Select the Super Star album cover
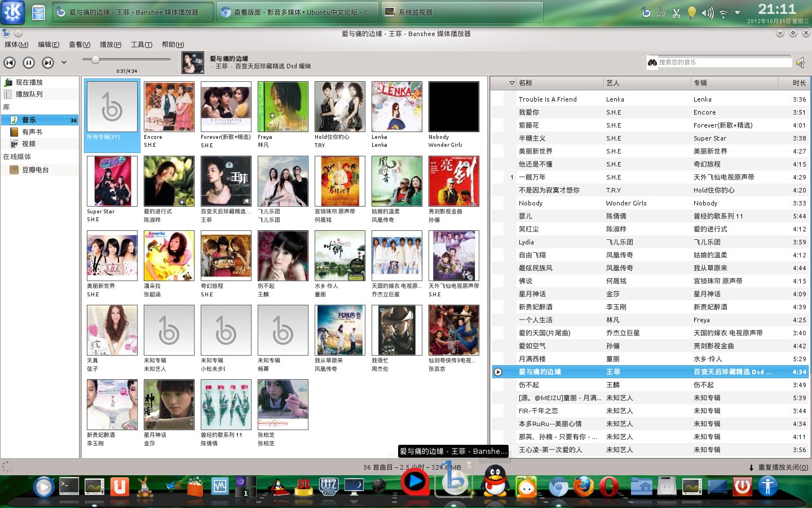 [x=112, y=181]
